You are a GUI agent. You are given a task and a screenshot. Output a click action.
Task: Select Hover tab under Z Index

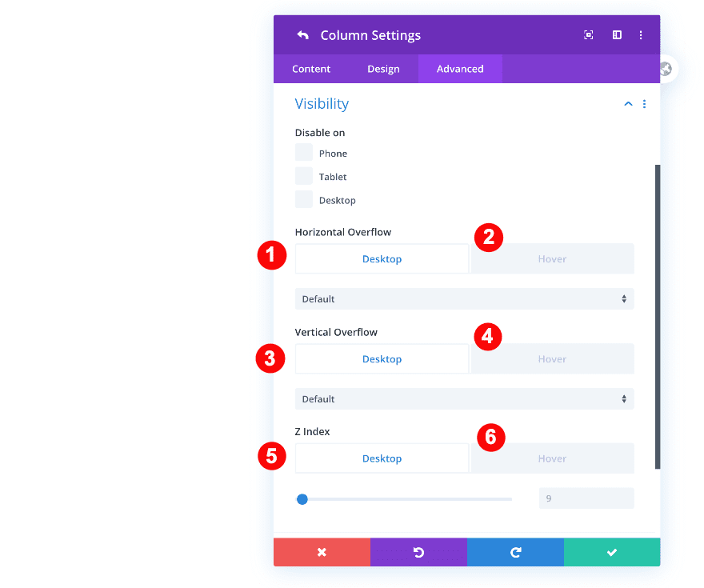552,458
